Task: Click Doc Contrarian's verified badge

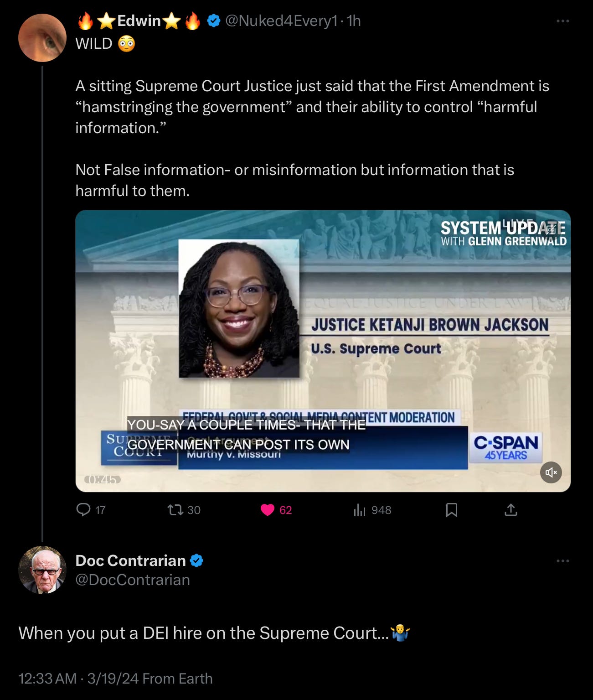Action: [196, 560]
